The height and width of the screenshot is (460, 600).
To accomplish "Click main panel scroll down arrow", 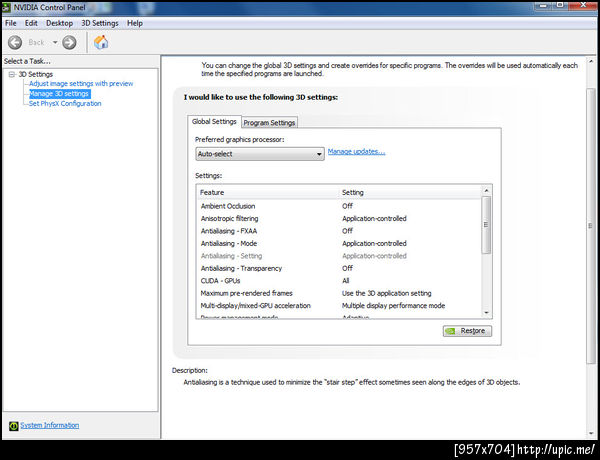I will 591,434.
